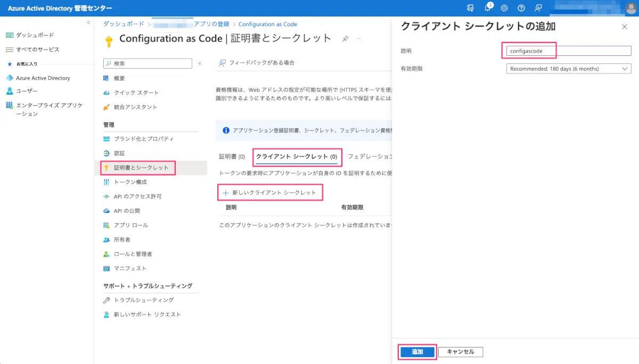Click 有効期限 column header in secrets table
The image size is (639, 364).
[352, 207]
